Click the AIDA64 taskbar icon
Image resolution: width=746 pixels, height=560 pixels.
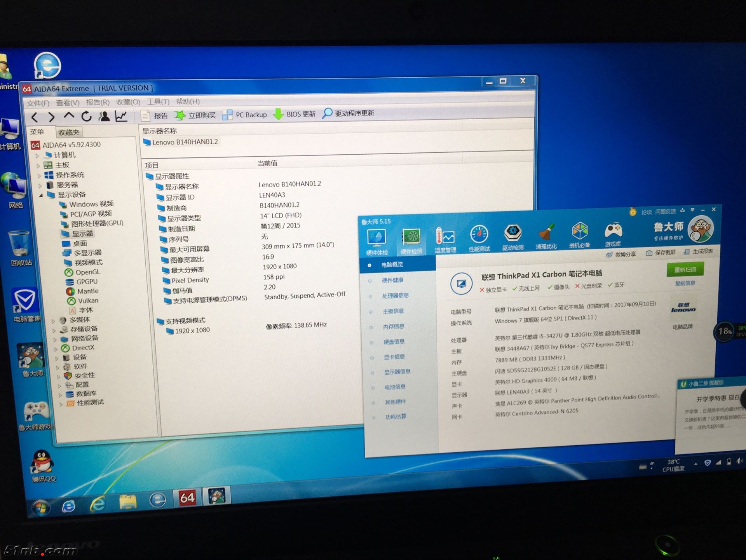[x=187, y=497]
